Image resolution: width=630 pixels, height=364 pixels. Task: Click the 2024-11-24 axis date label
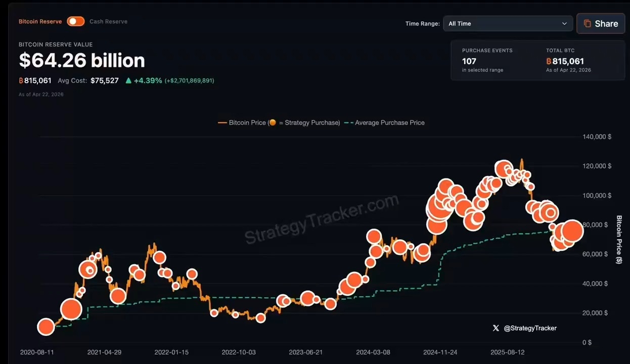440,352
